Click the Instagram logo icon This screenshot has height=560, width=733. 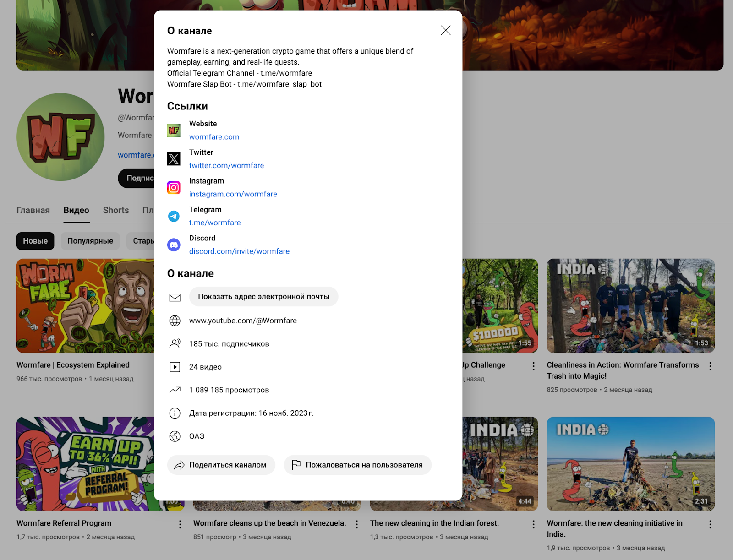pyautogui.click(x=174, y=188)
